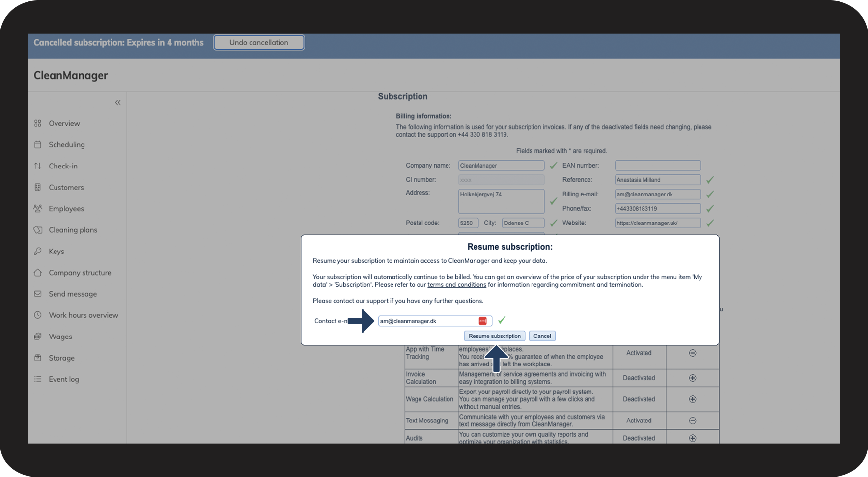Click "Deactivated" status in Wage Calculation row

639,399
